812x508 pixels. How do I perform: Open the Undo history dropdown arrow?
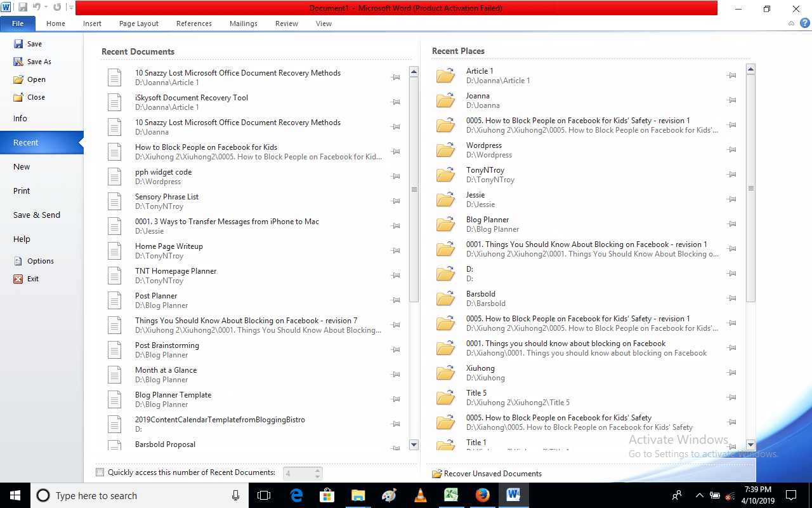tap(46, 7)
